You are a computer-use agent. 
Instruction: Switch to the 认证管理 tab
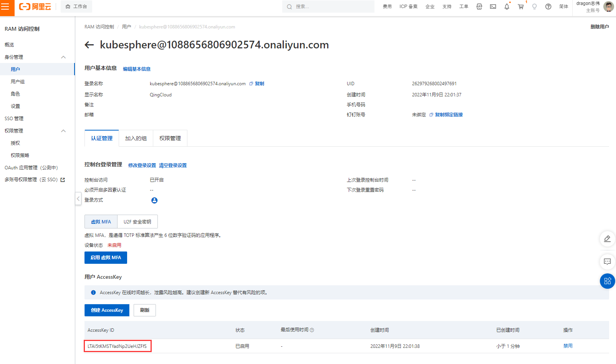click(102, 138)
